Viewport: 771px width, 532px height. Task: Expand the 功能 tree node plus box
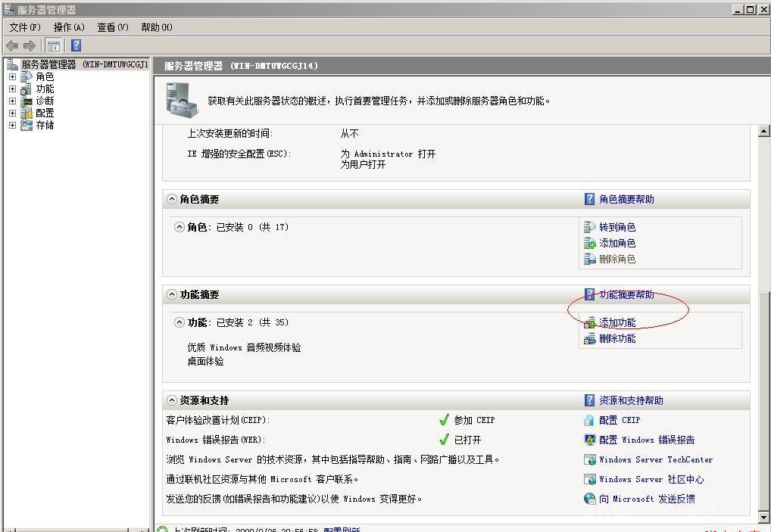(12, 89)
